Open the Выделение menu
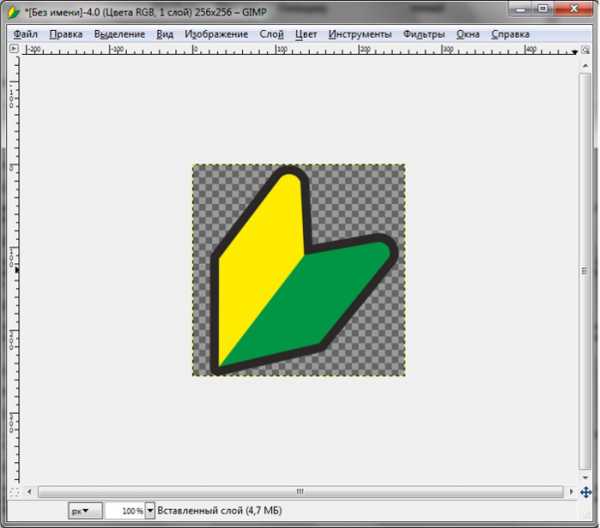600x528 pixels. click(119, 34)
